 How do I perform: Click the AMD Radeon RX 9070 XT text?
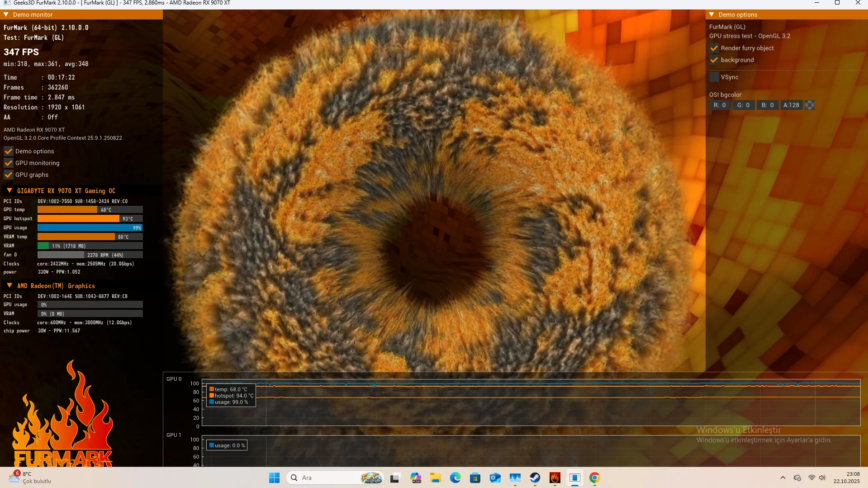(34, 130)
